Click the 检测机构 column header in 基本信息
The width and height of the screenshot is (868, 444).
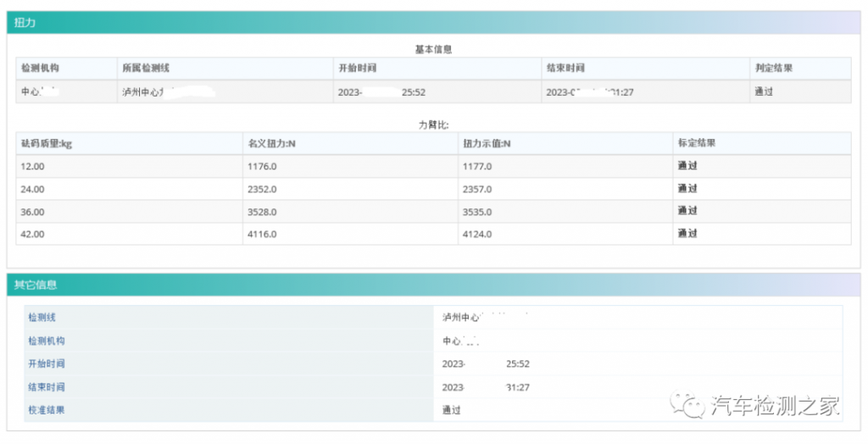[40, 68]
